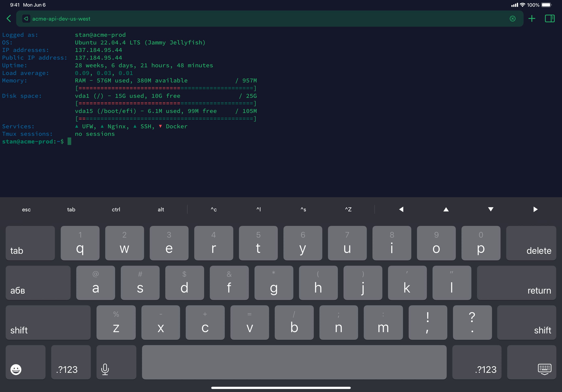Image resolution: width=562 pixels, height=392 pixels.
Task: Tap the right arrow key
Action: pyautogui.click(x=535, y=209)
